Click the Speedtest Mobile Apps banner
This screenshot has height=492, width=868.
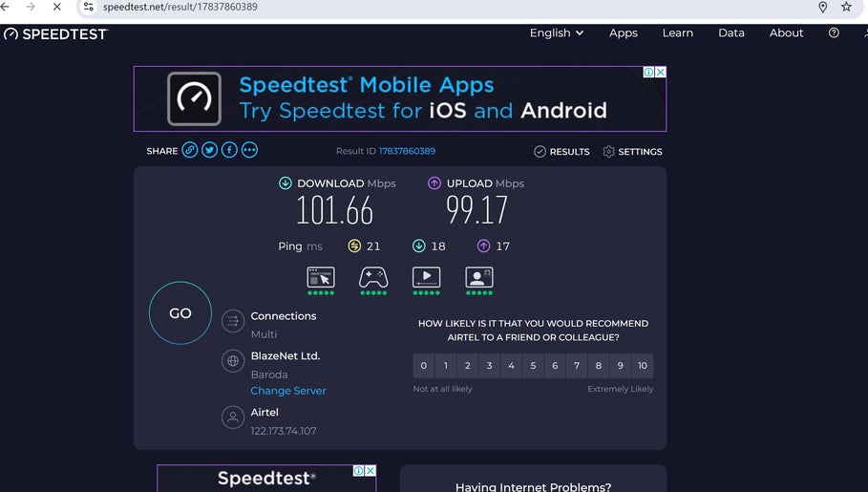coord(400,98)
